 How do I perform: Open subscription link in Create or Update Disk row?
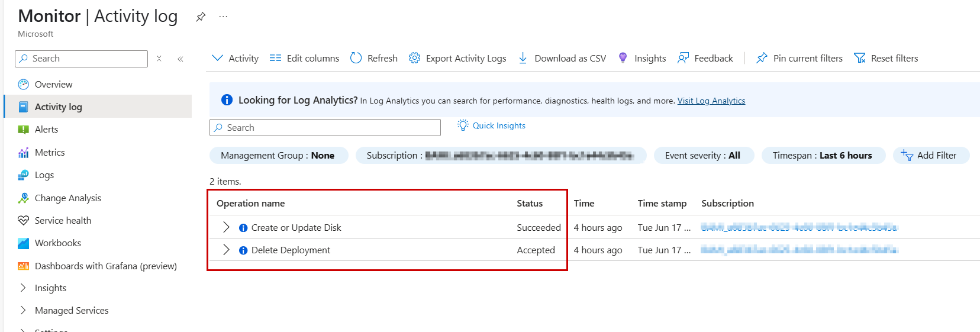coord(799,227)
